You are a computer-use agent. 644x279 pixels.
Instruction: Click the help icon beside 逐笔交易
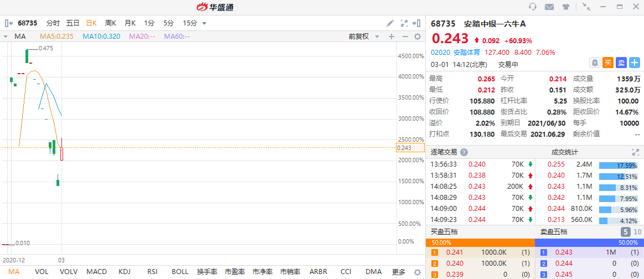(464, 152)
